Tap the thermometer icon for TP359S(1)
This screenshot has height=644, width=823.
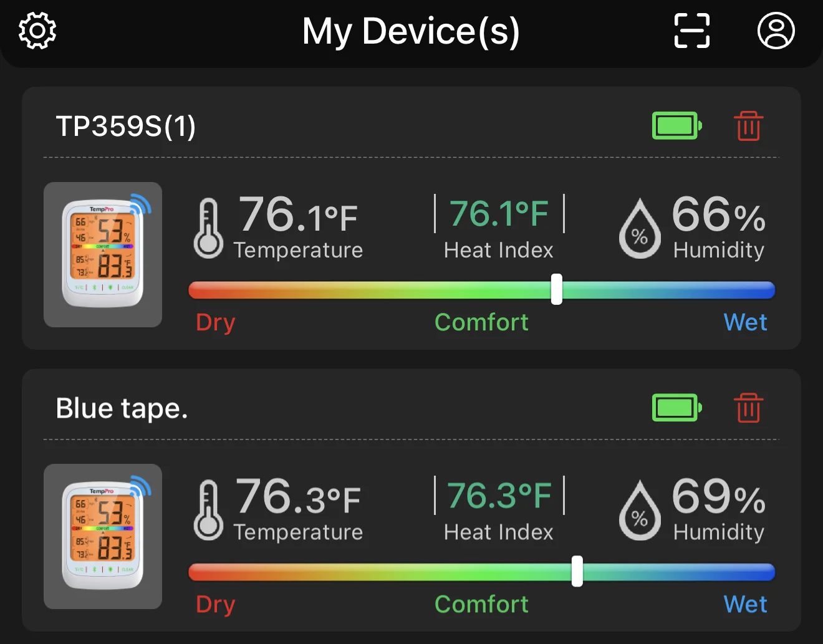tap(208, 228)
